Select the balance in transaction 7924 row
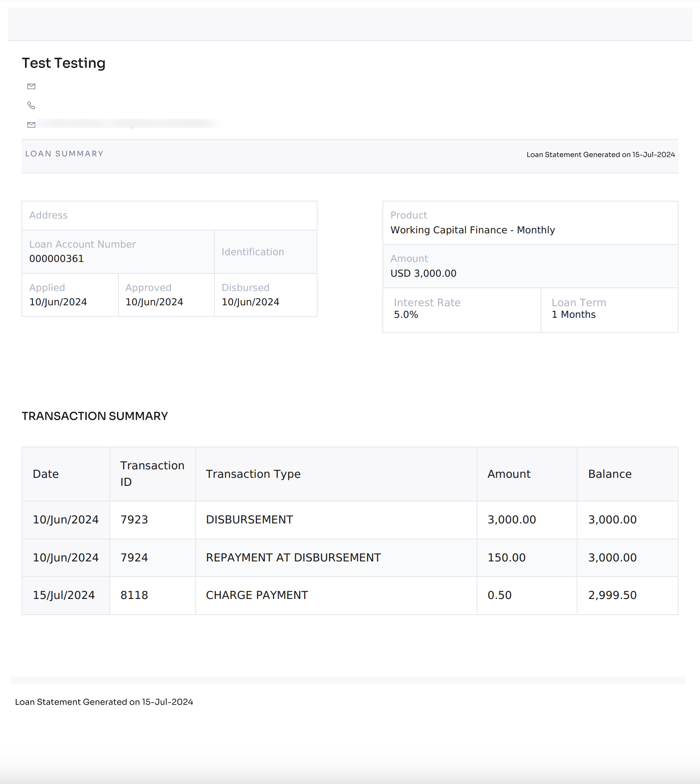Screen dimensions: 700x784 click(x=612, y=558)
